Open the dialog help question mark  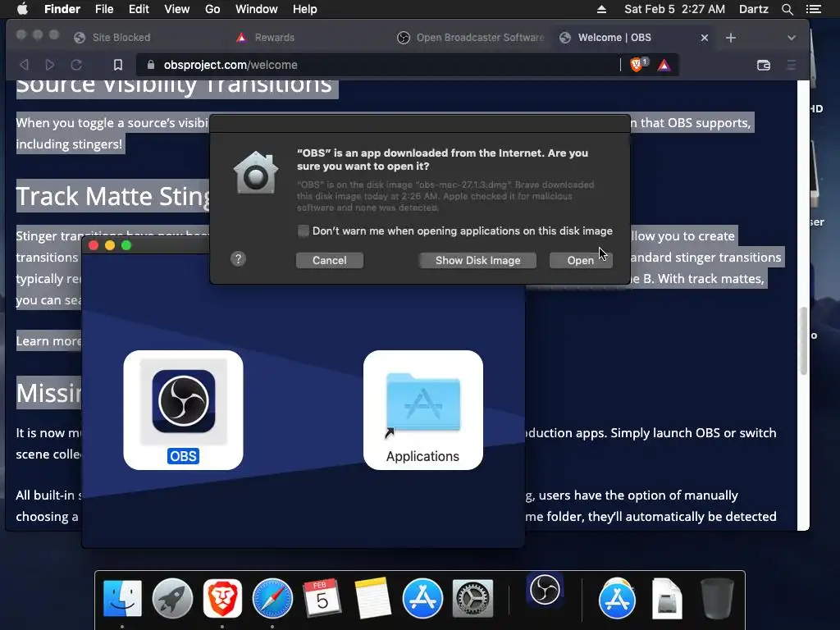[x=239, y=259]
